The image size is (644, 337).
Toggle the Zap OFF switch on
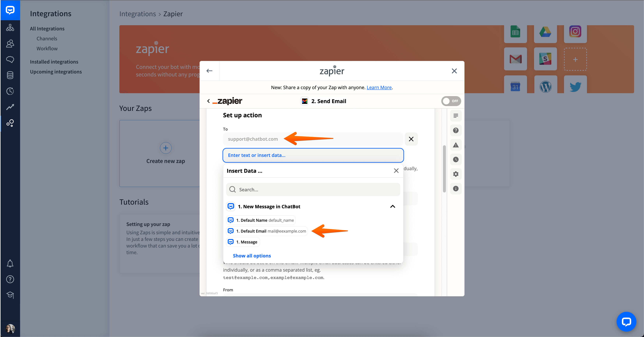click(x=451, y=101)
